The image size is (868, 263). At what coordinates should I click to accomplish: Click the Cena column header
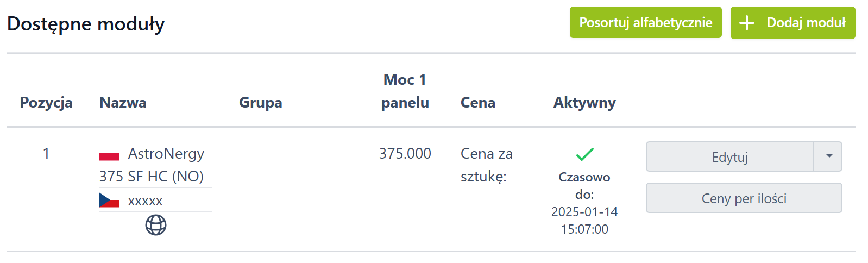coord(477,103)
